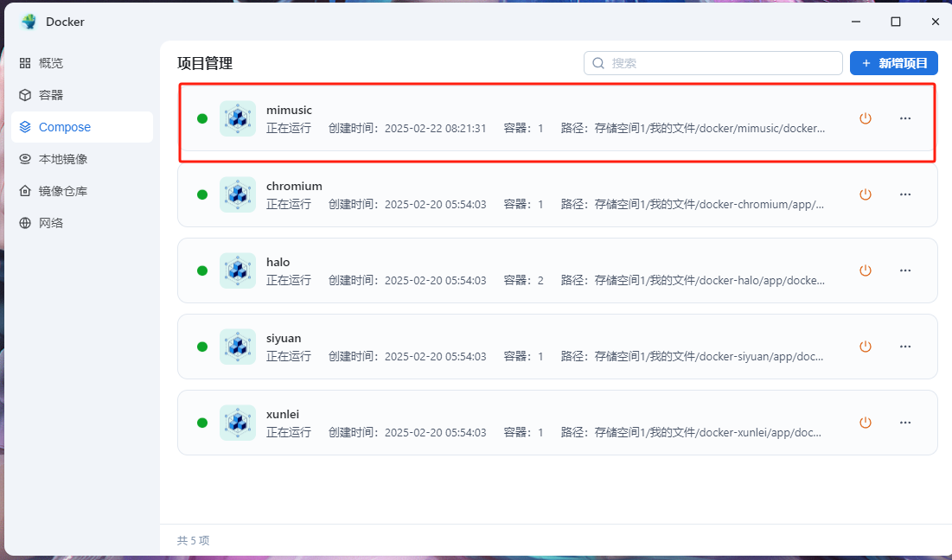This screenshot has height=560, width=952.
Task: Click the mimusic project cube icon
Action: (x=238, y=118)
